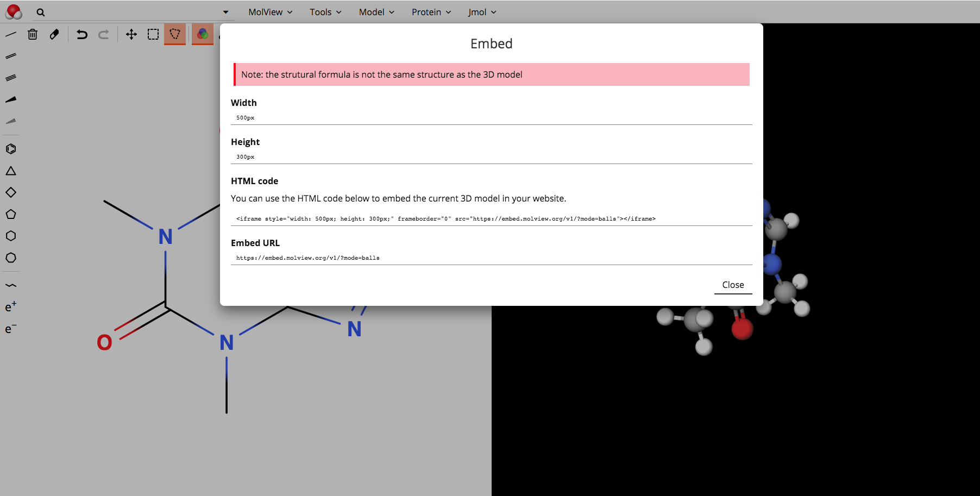The height and width of the screenshot is (496, 980).
Task: Click the undo arrow
Action: (x=82, y=34)
